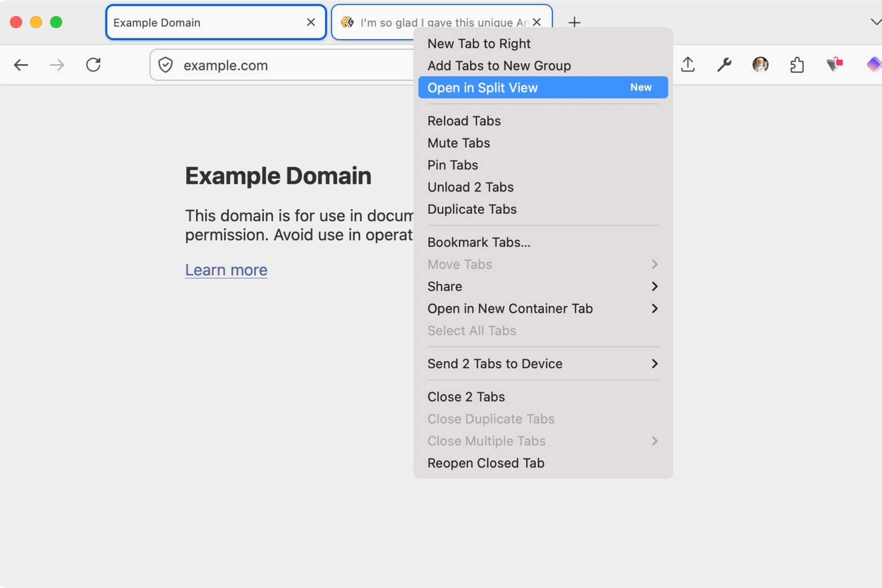
Task: Click the forward navigation arrow
Action: pos(56,65)
